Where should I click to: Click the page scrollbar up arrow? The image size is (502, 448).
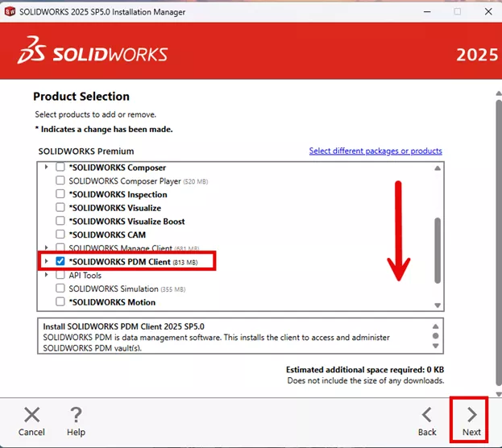coord(499,93)
